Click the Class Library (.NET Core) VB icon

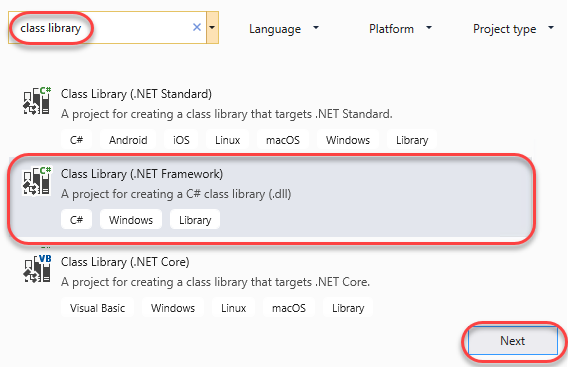[x=37, y=268]
